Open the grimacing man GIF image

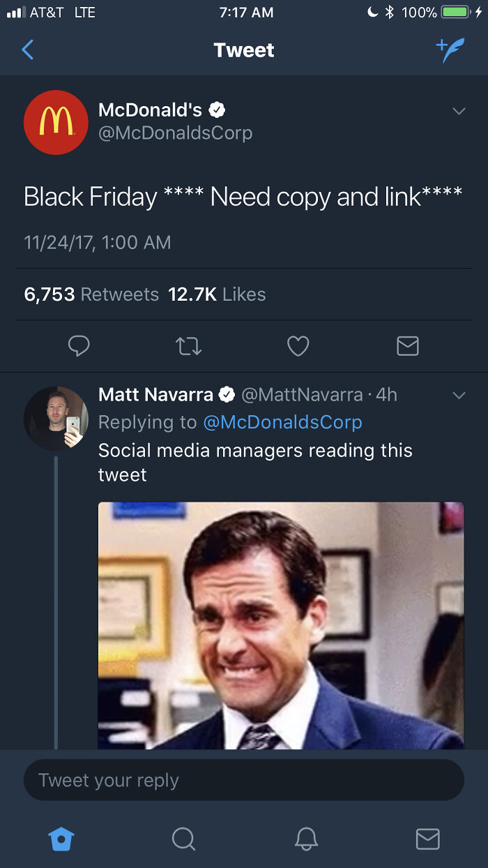[280, 625]
